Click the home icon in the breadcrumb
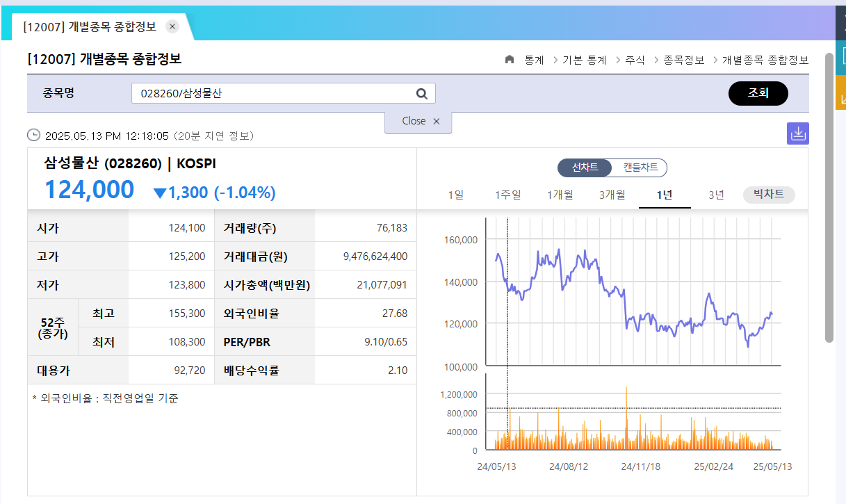The width and height of the screenshot is (846, 504). point(511,60)
